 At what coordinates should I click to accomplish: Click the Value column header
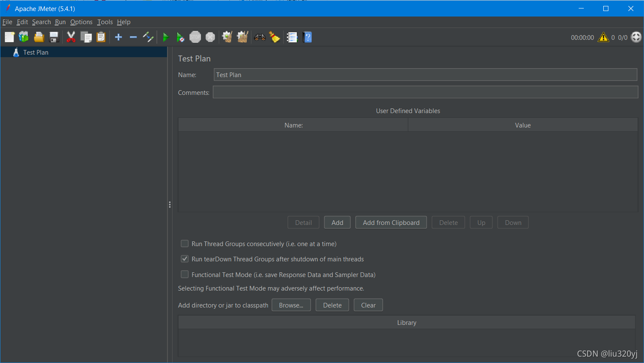[x=523, y=125]
